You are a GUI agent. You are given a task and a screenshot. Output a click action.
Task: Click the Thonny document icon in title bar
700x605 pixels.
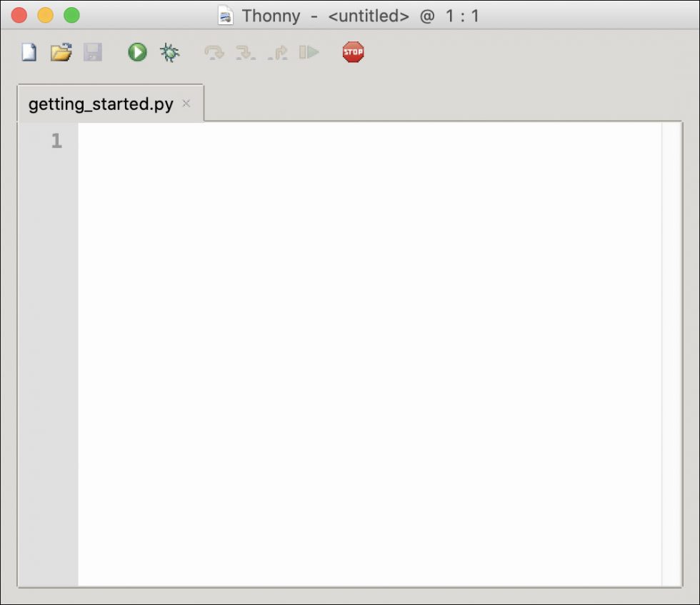tap(224, 15)
